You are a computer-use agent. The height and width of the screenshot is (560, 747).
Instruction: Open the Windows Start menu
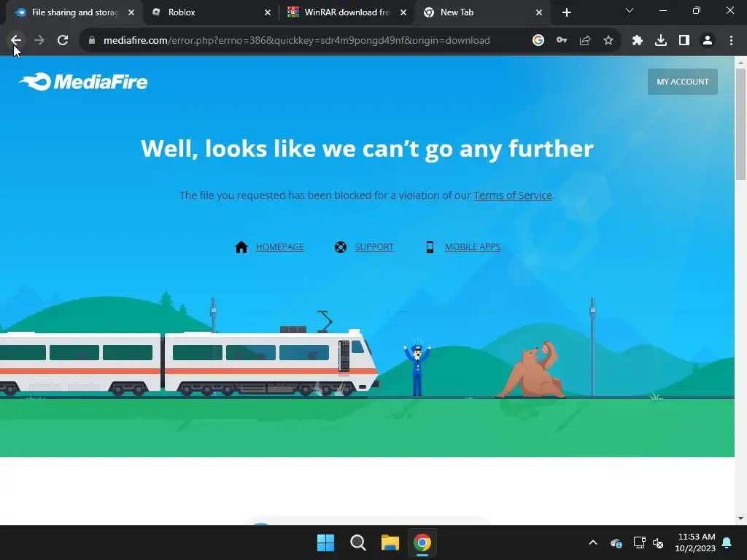[x=326, y=542]
